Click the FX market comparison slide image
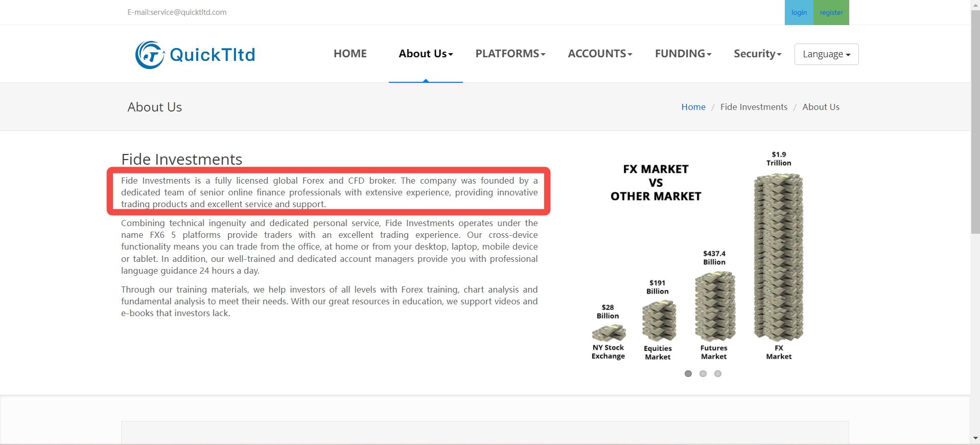 click(703, 256)
